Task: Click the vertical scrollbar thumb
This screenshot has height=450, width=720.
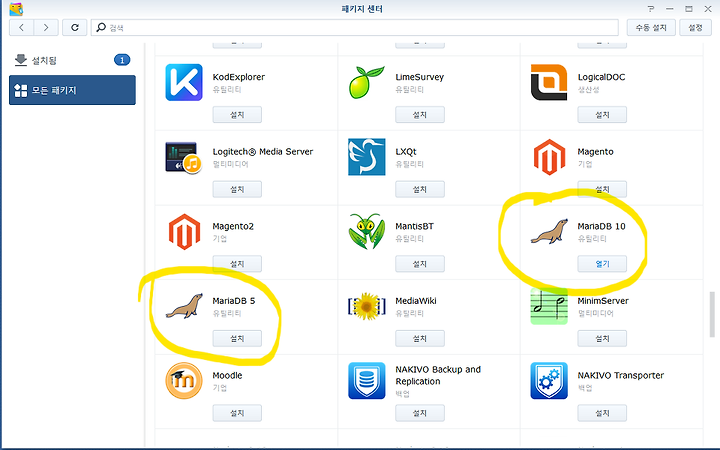Action: [x=712, y=314]
